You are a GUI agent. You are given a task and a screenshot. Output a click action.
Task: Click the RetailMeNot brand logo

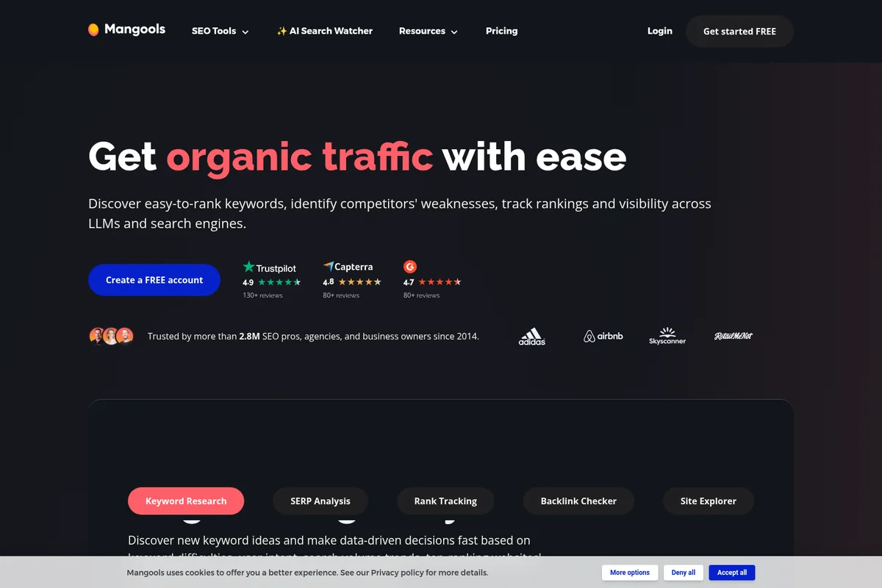[x=733, y=336]
